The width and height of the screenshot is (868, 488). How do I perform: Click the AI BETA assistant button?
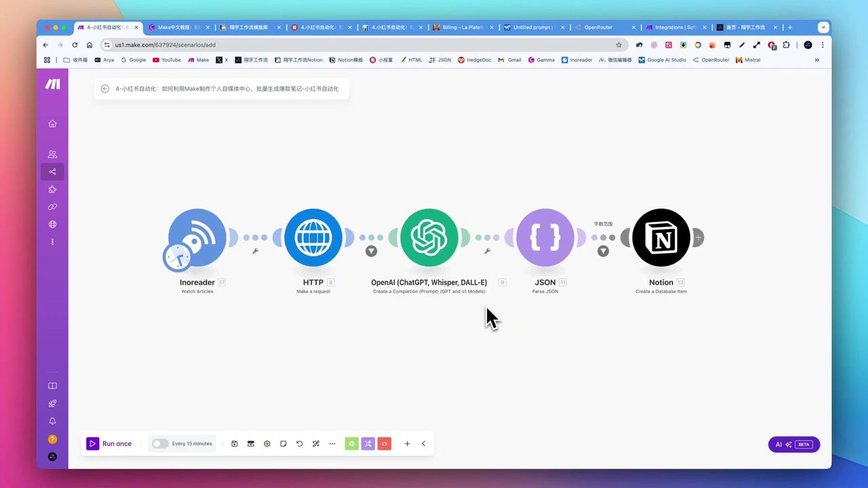click(793, 445)
